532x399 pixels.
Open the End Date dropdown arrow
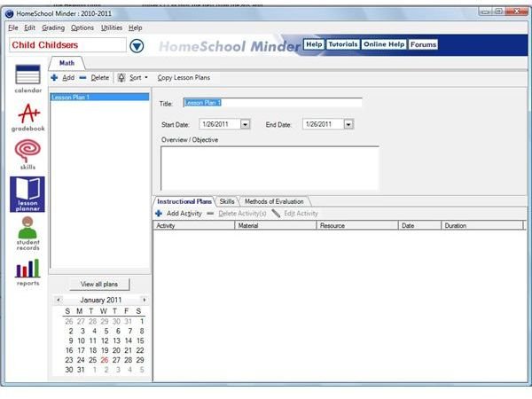click(x=348, y=124)
